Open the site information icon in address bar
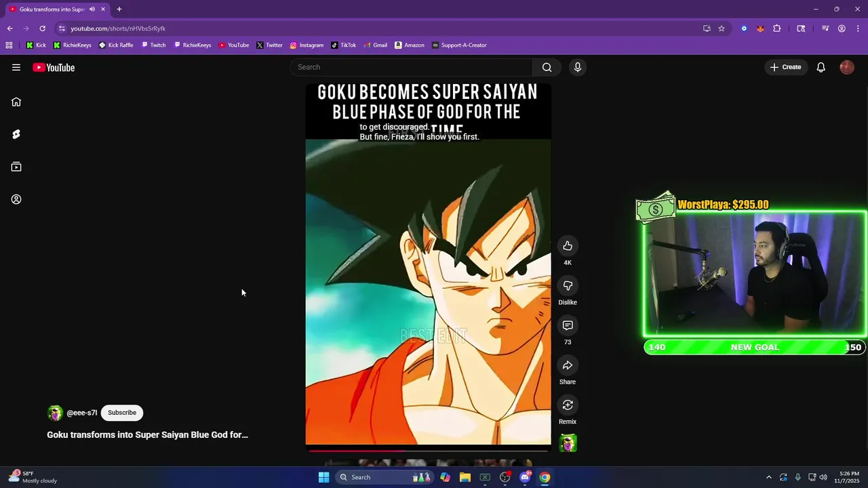The height and width of the screenshot is (488, 868). [61, 28]
